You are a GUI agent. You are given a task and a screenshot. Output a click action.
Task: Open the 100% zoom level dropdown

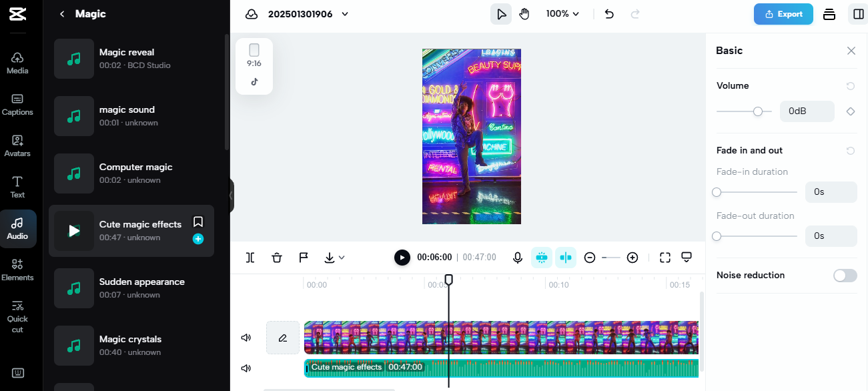coord(562,14)
